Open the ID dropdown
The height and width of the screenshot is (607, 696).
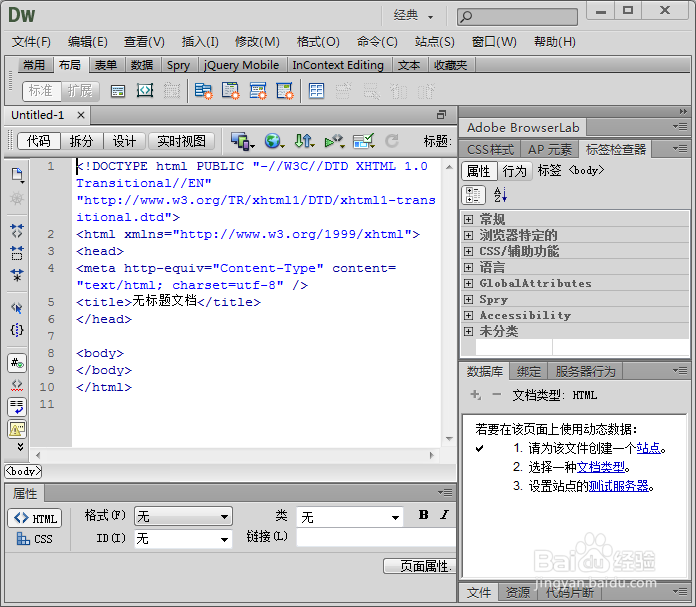click(x=183, y=539)
